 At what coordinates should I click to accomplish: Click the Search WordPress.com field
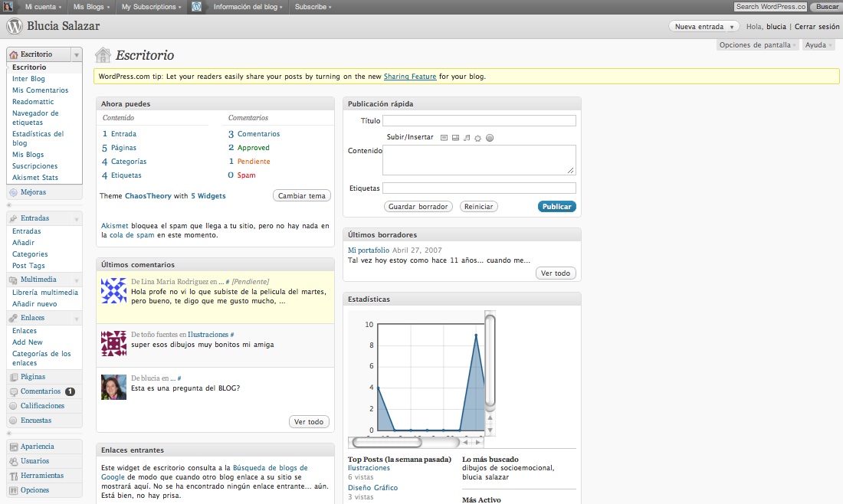pos(770,7)
